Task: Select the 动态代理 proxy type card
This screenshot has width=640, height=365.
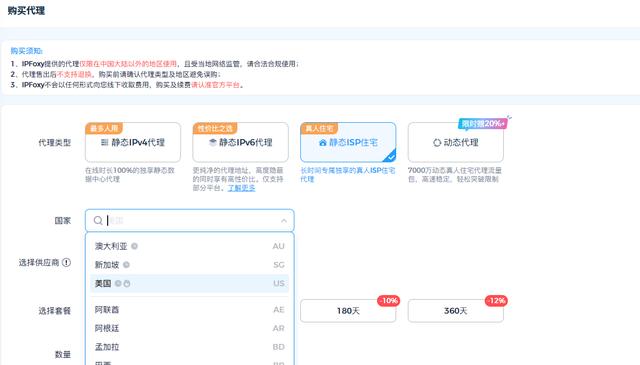Action: click(456, 142)
